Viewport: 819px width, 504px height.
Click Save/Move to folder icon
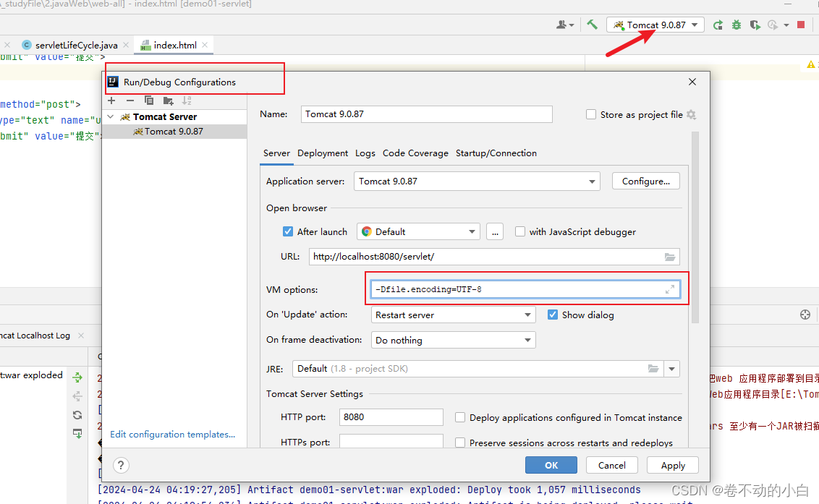click(168, 101)
